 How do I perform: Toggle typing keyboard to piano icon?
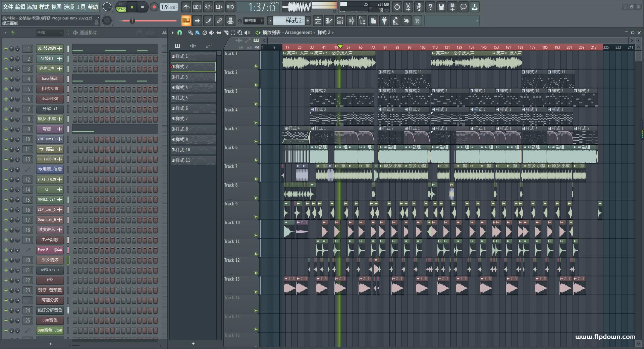[186, 21]
